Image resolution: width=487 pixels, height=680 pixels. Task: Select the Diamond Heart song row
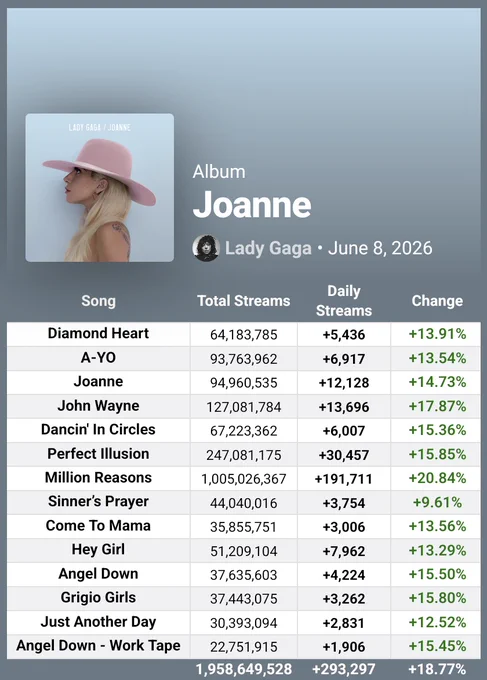(x=244, y=334)
